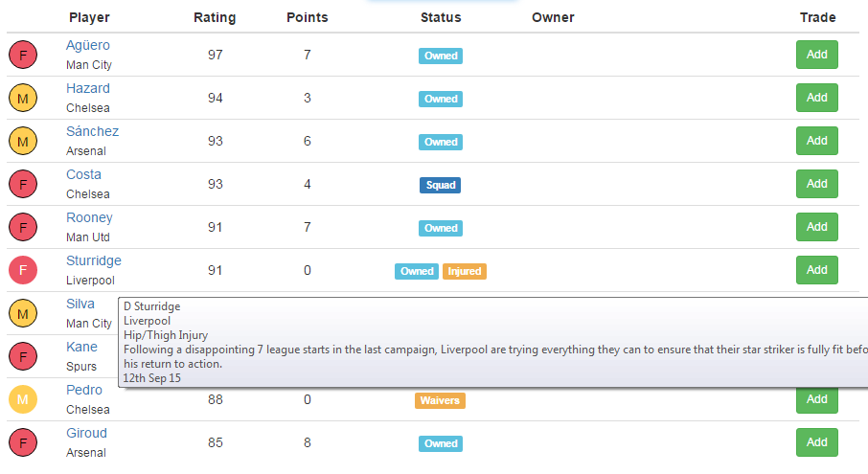
Task: Sort by the Points column header
Action: (x=308, y=17)
